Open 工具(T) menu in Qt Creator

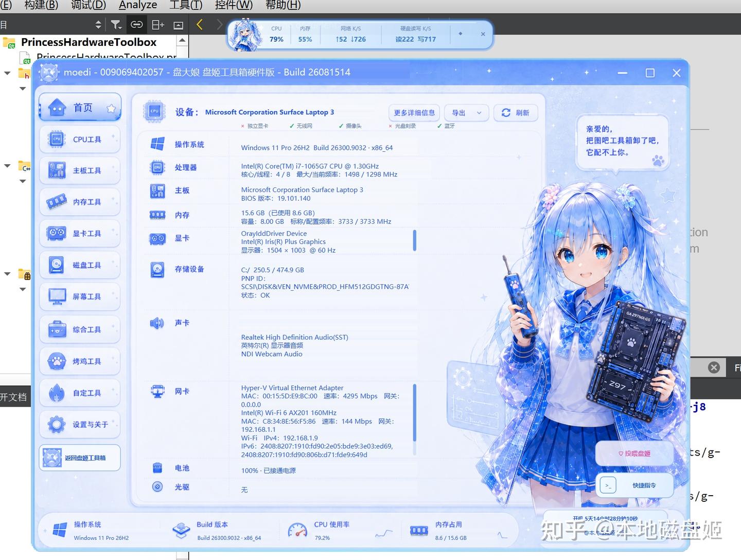186,5
